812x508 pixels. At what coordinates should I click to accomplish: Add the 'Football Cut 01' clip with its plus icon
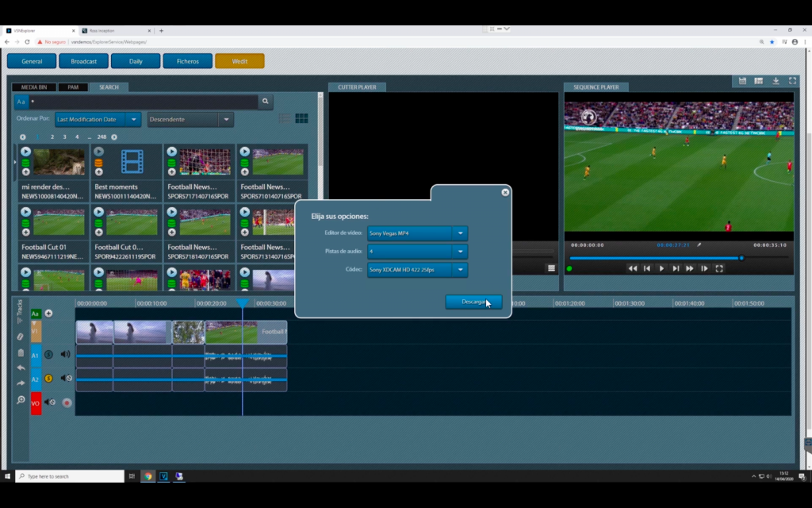(25, 233)
